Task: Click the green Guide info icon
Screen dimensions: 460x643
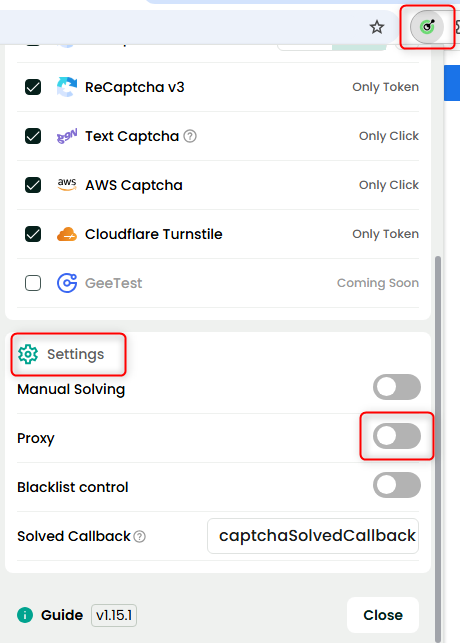Action: [25, 615]
